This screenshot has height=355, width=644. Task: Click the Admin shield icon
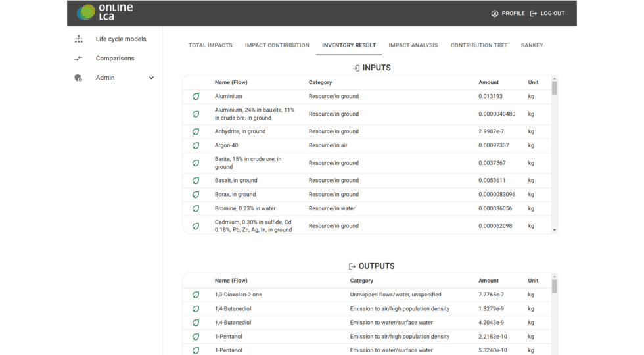pyautogui.click(x=79, y=78)
